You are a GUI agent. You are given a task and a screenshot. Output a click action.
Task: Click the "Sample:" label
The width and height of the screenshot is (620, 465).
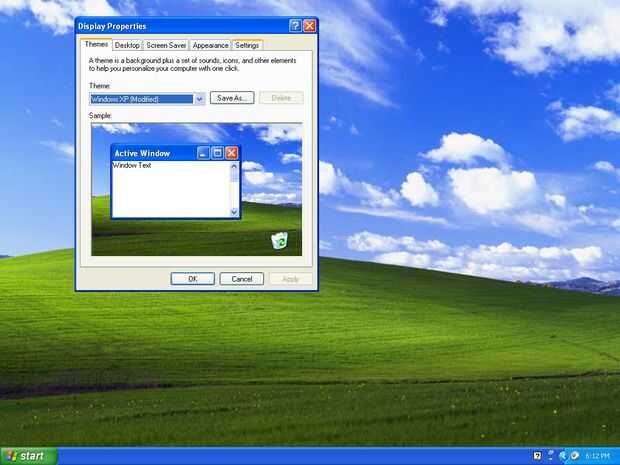pos(100,115)
